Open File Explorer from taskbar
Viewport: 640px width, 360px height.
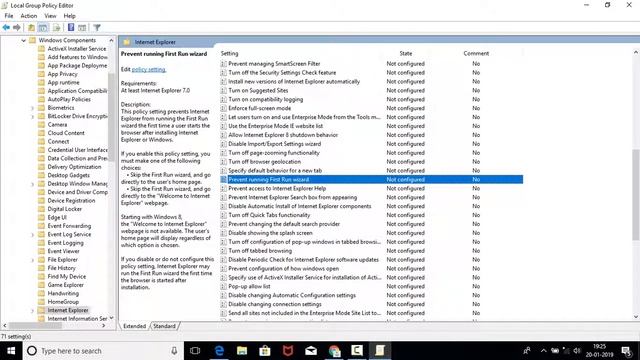(242, 351)
